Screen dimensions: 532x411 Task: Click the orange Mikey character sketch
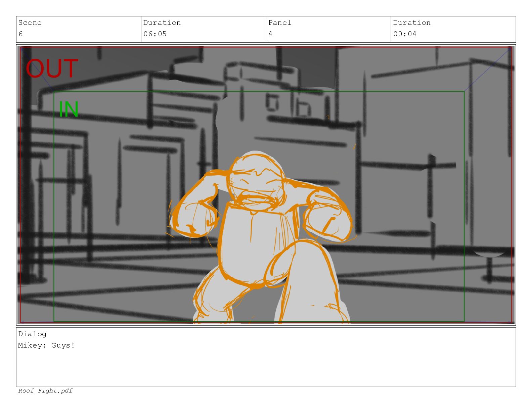[260, 238]
